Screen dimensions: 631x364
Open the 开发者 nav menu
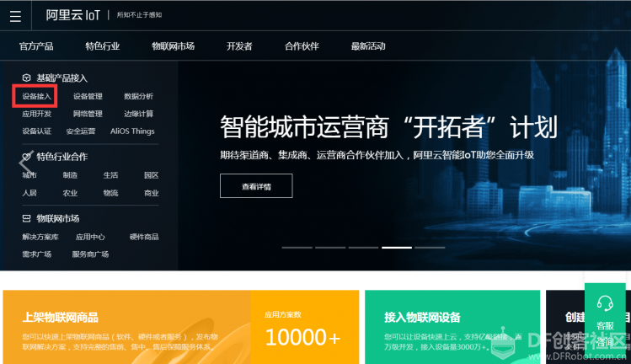pyautogui.click(x=239, y=46)
